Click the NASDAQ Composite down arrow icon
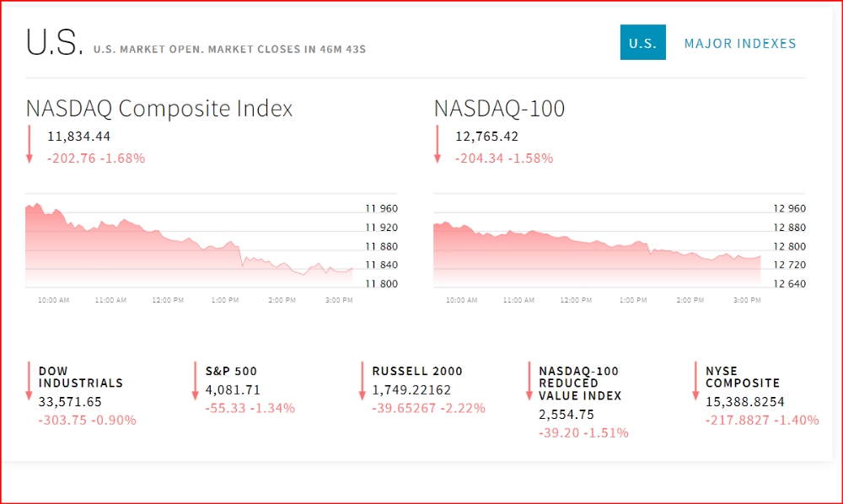 [29, 144]
